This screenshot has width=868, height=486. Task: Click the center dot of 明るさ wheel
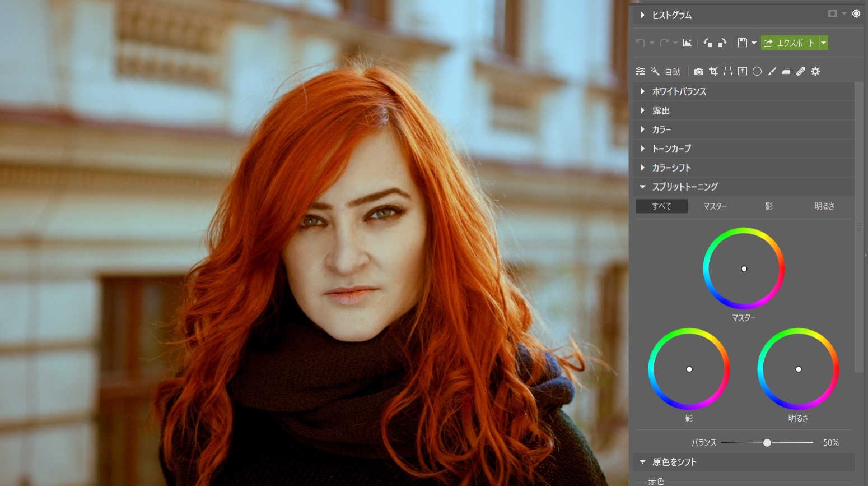pyautogui.click(x=799, y=369)
